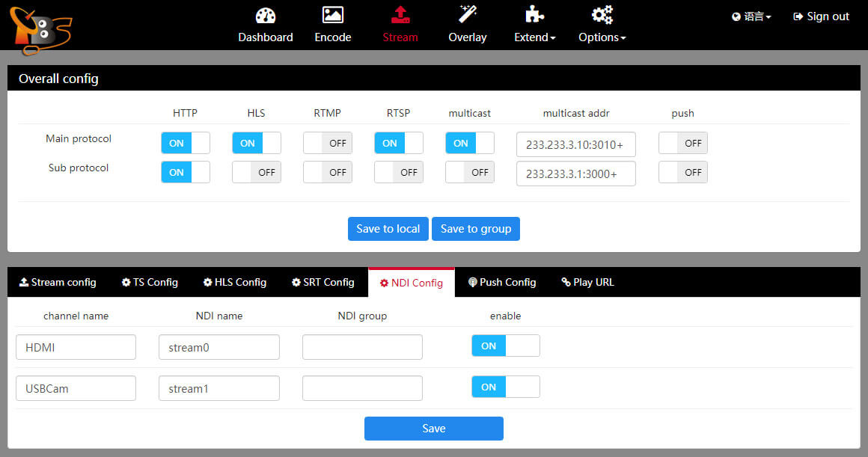Toggle the Main protocol push switch
This screenshot has width=868, height=457.
coord(682,143)
